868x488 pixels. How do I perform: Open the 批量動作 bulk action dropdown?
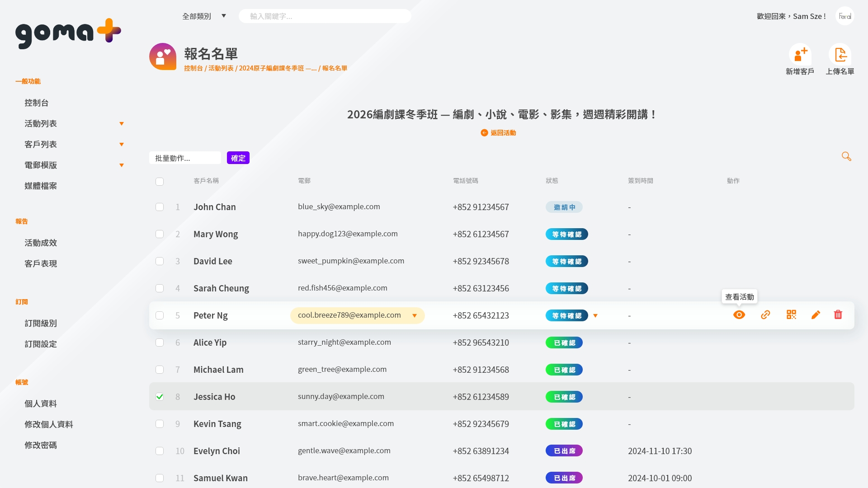point(185,158)
